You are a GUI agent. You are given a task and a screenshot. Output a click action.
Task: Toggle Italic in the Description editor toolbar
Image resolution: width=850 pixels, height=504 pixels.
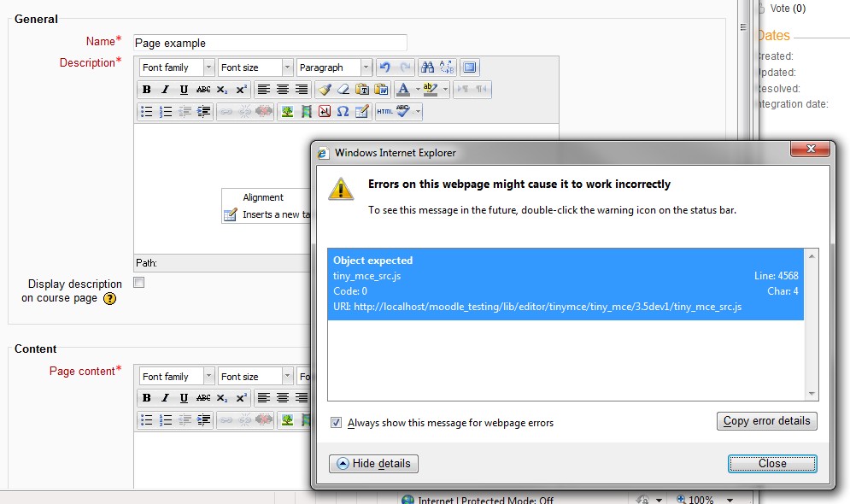[166, 90]
